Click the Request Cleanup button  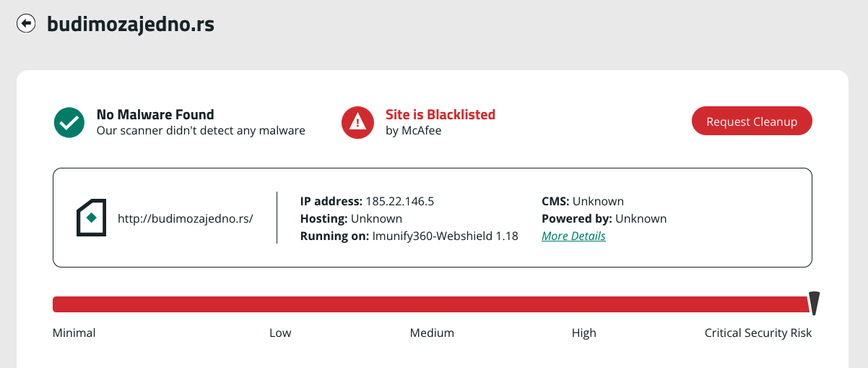click(752, 121)
